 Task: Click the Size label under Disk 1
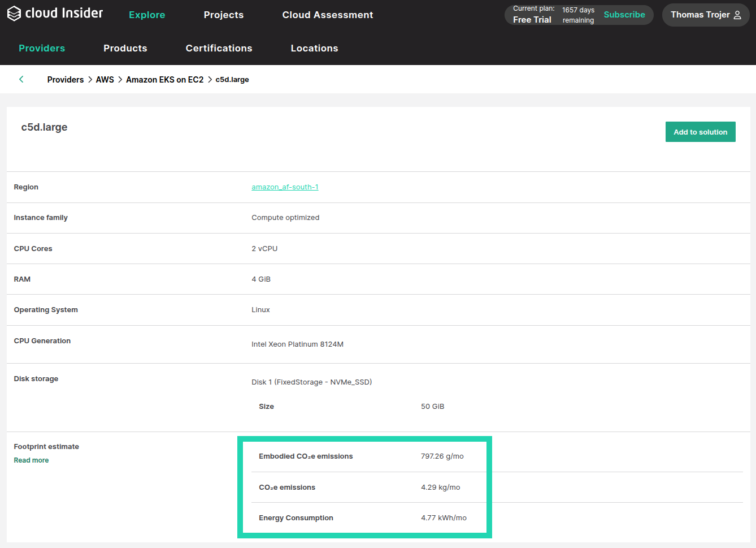(x=267, y=407)
